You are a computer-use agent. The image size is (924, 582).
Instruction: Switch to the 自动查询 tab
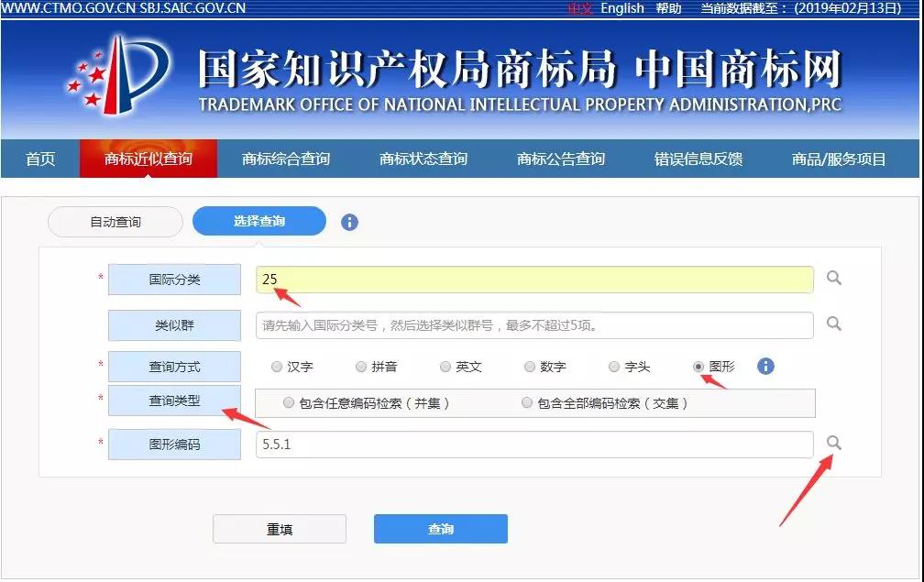click(x=115, y=222)
